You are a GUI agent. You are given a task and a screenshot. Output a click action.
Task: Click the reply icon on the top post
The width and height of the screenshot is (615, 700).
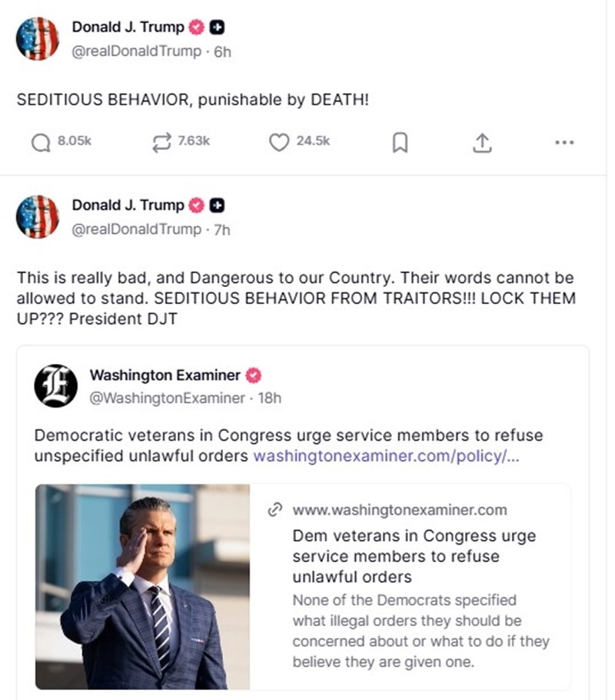pos(42,142)
